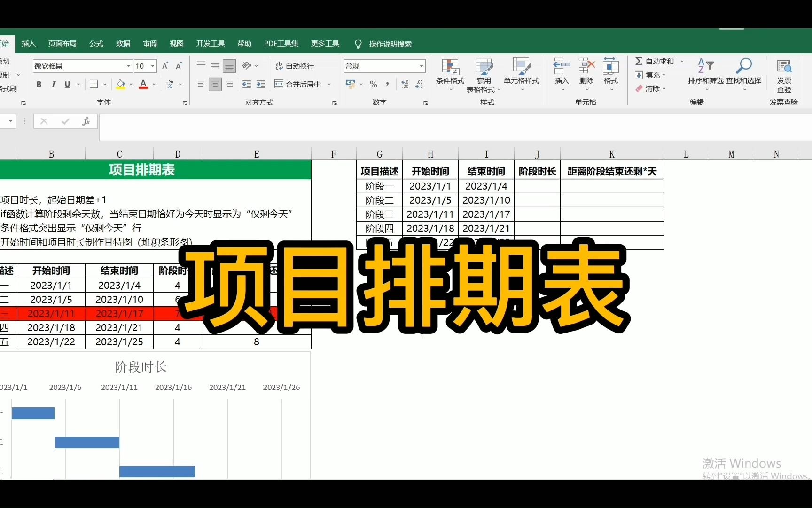
Task: Open 格式 cells format button
Action: (611, 75)
